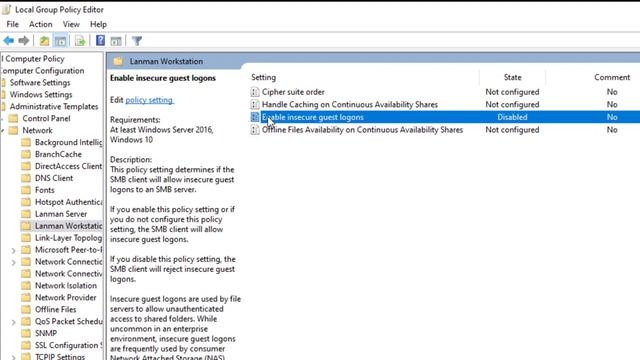Click the Lanman Server folder icon

tap(26, 214)
